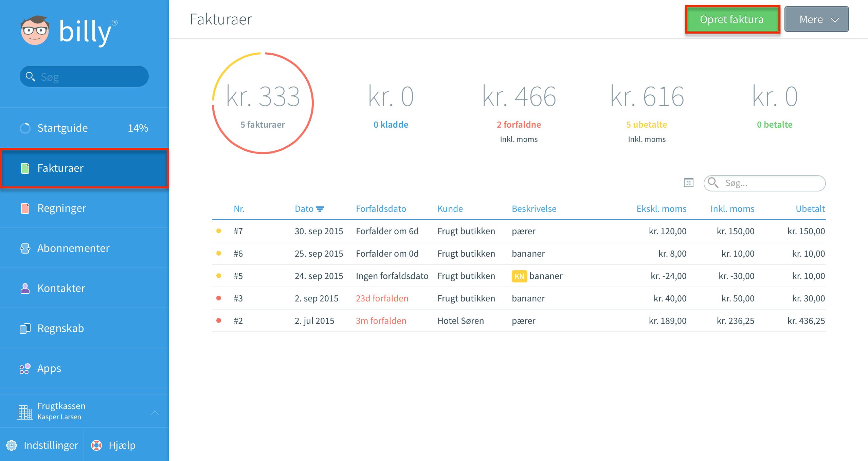Open the Regnskab section
Image resolution: width=868 pixels, height=461 pixels.
pos(85,328)
